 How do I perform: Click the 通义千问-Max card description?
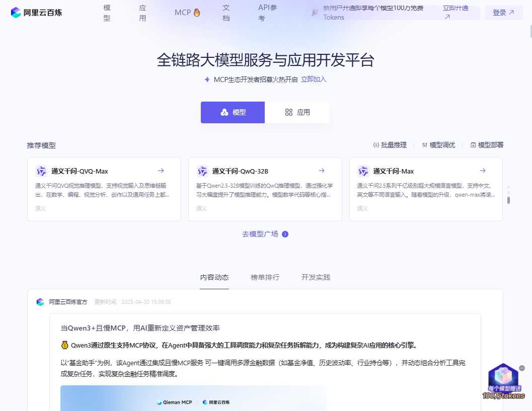pyautogui.click(x=426, y=190)
